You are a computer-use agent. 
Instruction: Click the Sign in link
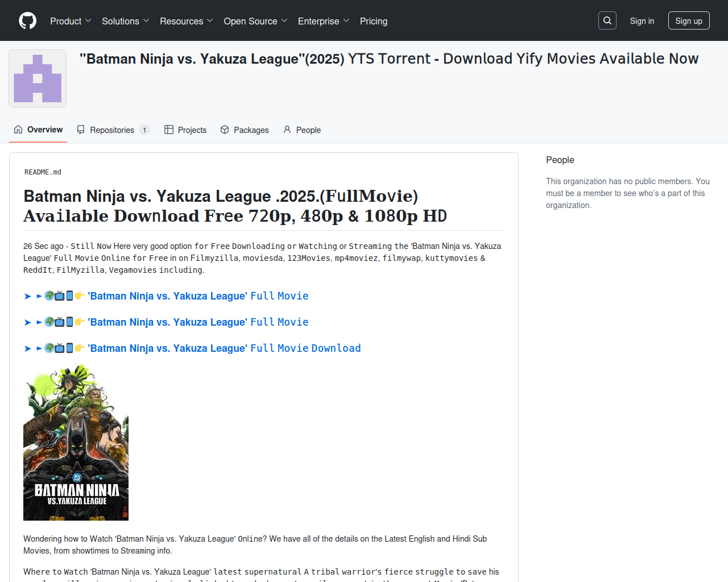pos(642,21)
